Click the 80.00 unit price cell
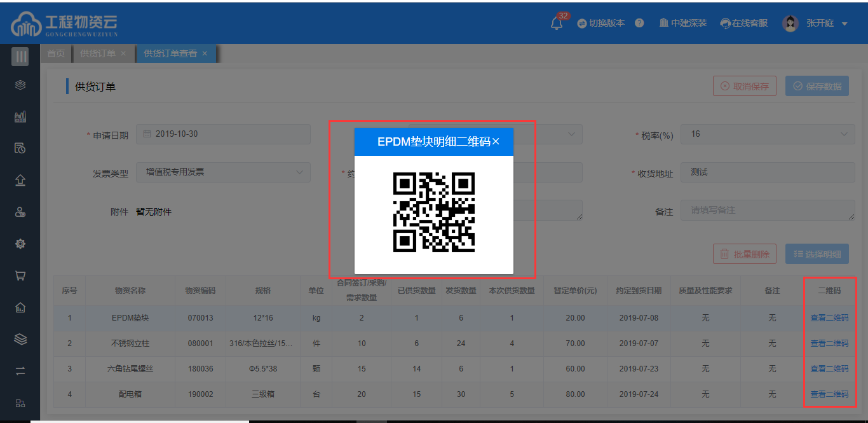Viewport: 868px width, 423px height. click(575, 394)
